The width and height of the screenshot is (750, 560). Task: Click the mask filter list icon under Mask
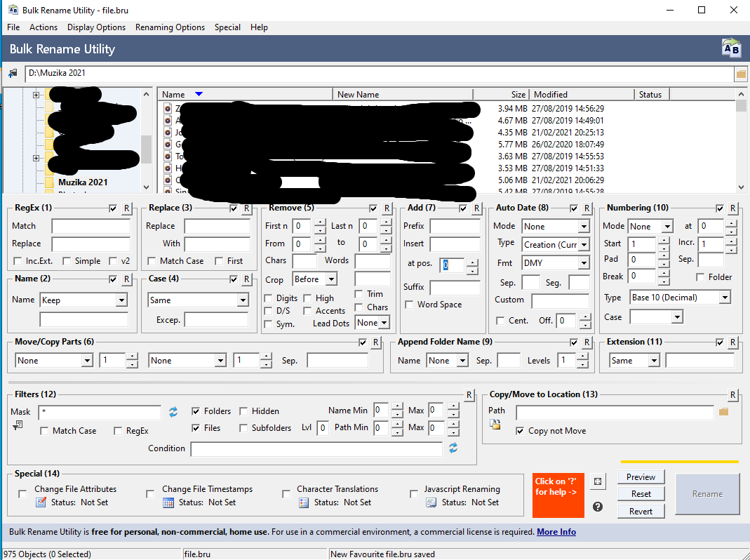[18, 425]
